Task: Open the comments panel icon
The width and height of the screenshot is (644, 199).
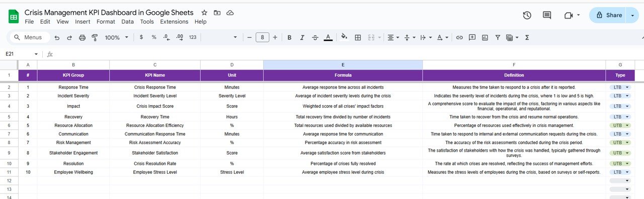Action: tap(547, 15)
